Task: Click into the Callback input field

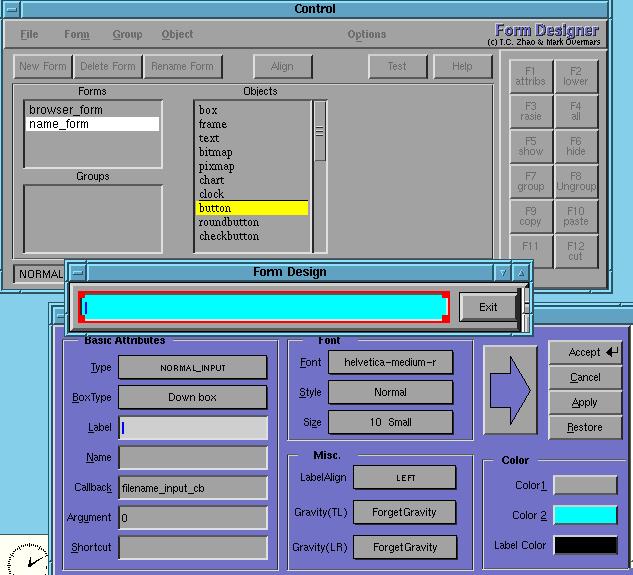Action: pyautogui.click(x=192, y=488)
